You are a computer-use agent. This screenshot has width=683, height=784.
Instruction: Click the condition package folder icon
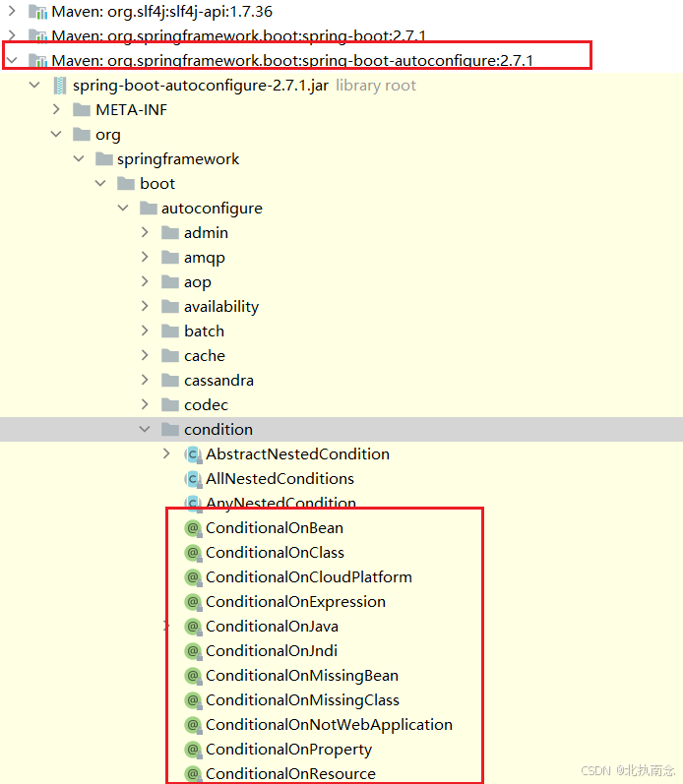pos(170,430)
